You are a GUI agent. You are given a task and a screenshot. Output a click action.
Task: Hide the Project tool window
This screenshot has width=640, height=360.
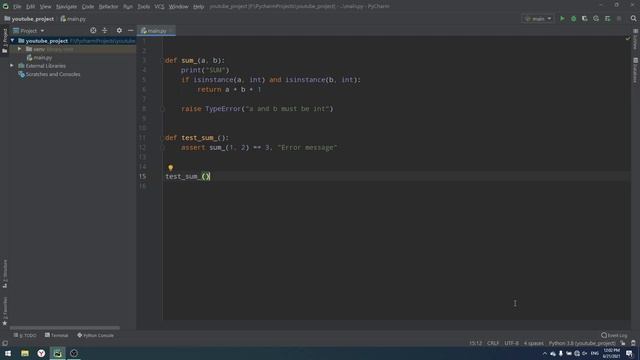pyautogui.click(x=131, y=31)
